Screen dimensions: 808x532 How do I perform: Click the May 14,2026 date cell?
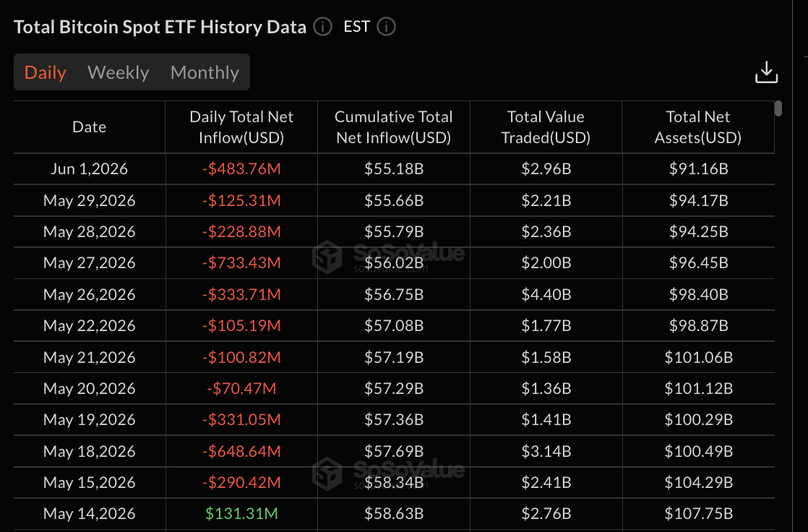89,514
